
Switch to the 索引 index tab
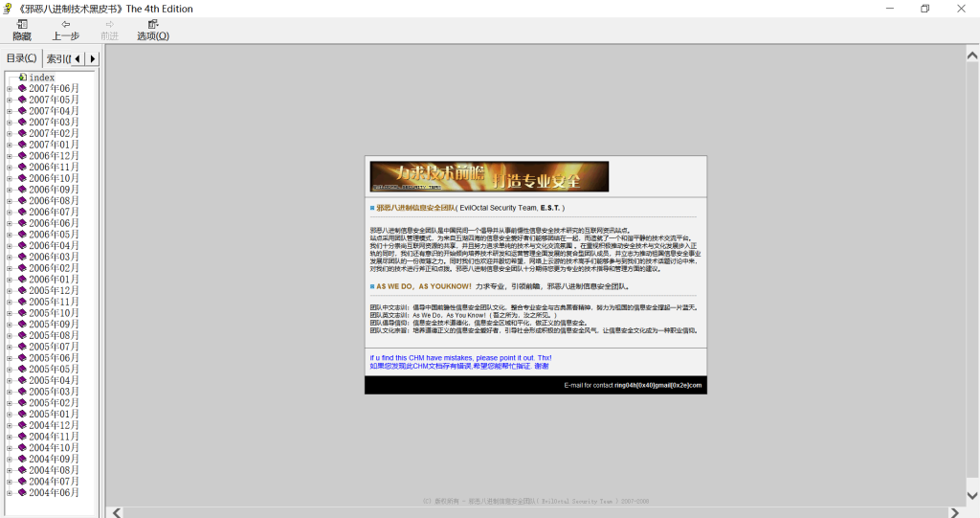[x=57, y=58]
